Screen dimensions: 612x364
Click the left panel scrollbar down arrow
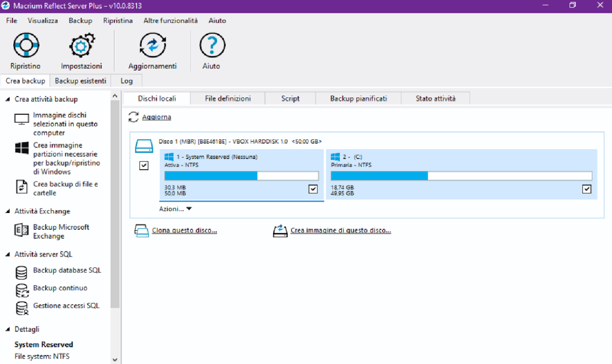(115, 360)
